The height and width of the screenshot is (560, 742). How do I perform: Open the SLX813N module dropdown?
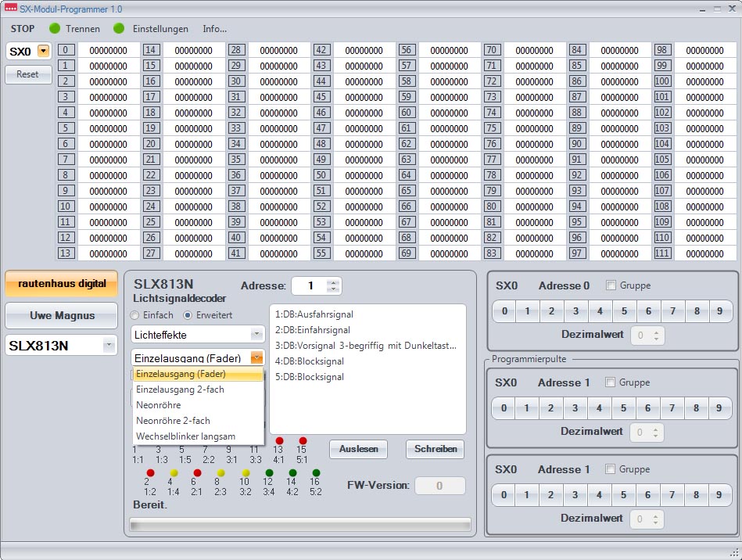tap(108, 346)
